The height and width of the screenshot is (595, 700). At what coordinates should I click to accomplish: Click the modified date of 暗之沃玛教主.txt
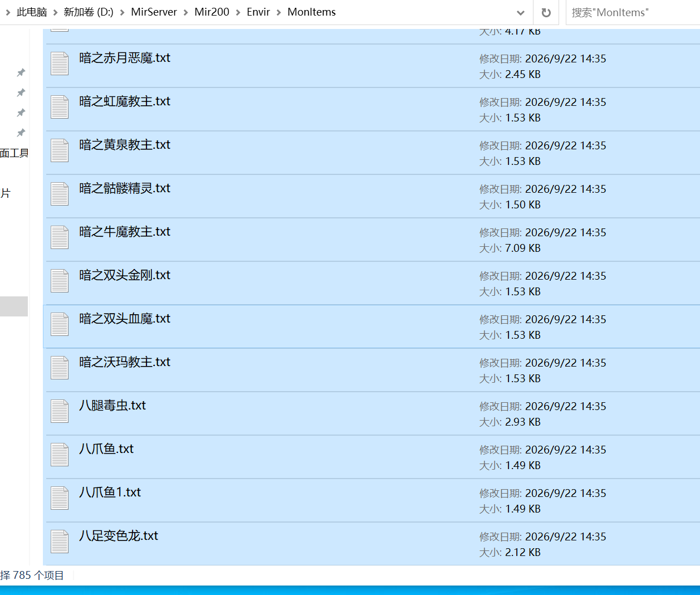[x=566, y=363]
